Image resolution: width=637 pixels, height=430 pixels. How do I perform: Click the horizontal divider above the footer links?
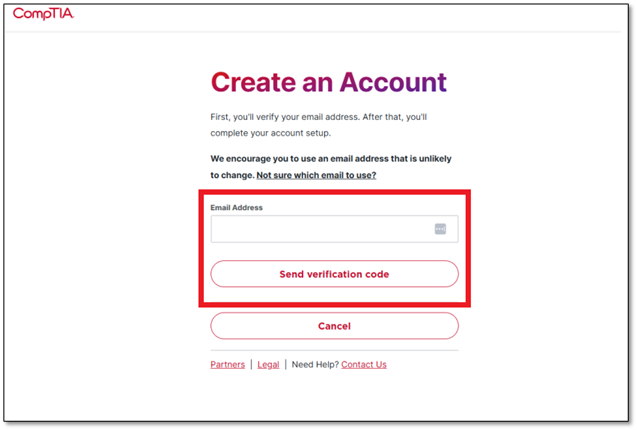point(334,350)
